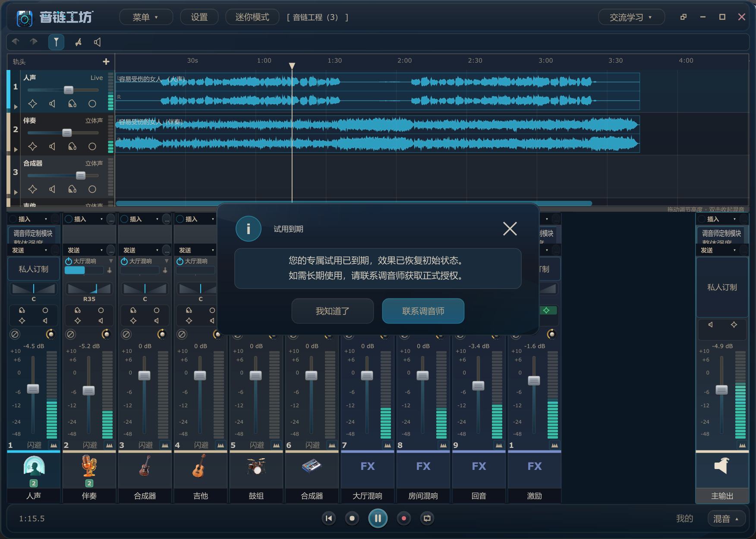This screenshot has width=756, height=539.
Task: Mute the 人声 track speaker icon
Action: pyautogui.click(x=52, y=104)
